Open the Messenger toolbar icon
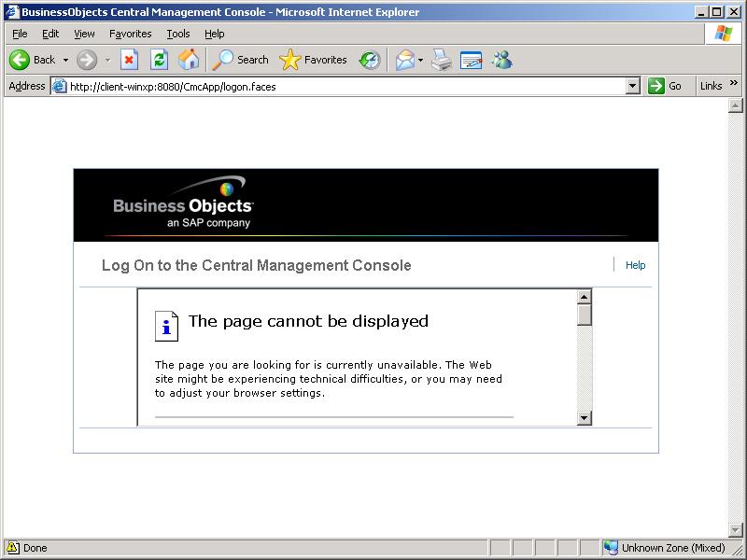This screenshot has height=560, width=747. 501,60
